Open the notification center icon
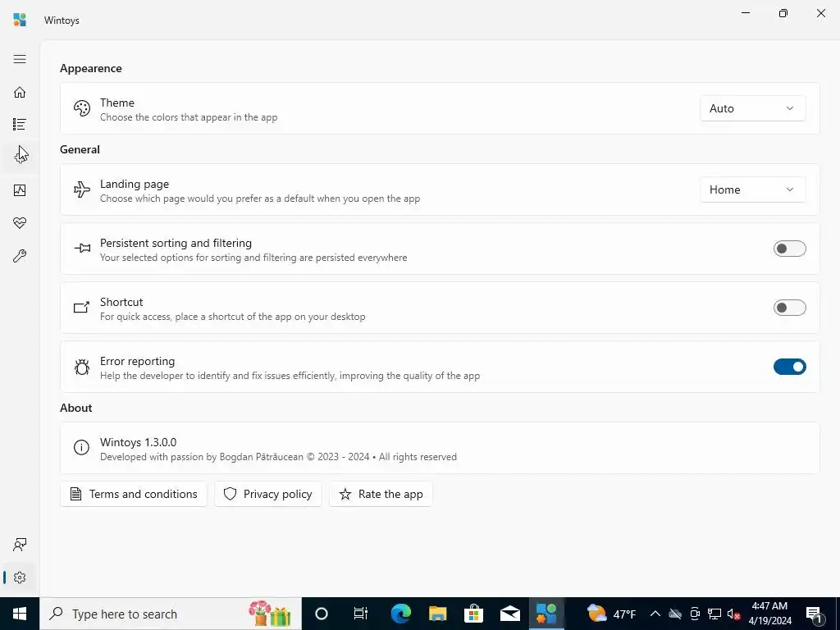 coord(814,614)
